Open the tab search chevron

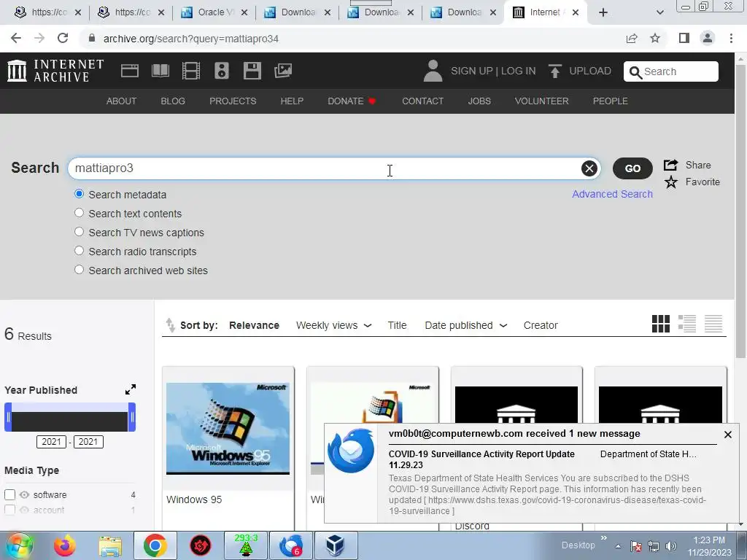(x=659, y=12)
